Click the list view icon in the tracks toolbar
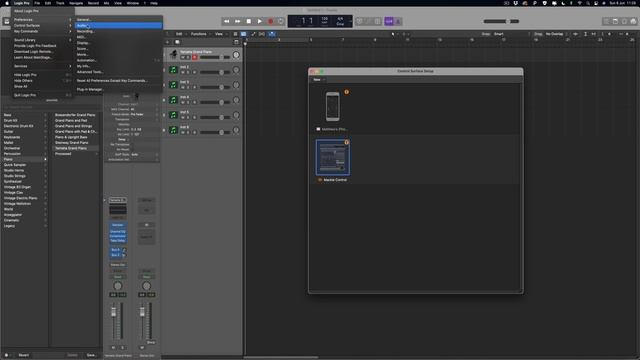 pos(235,34)
